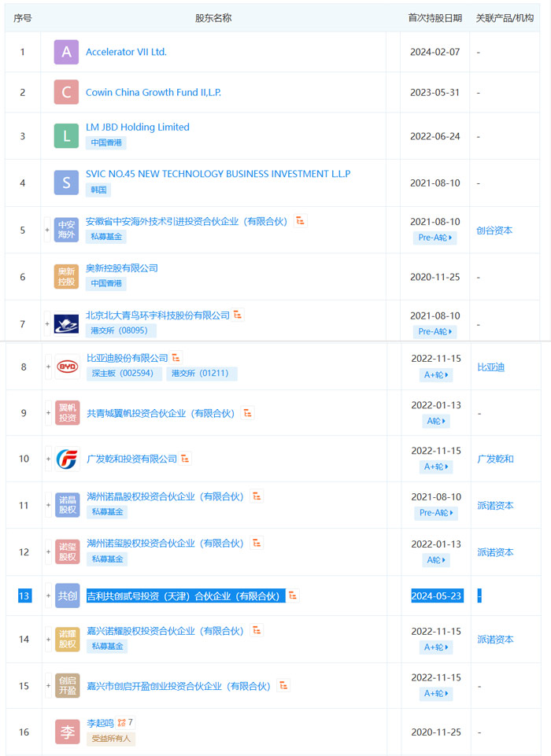Click 港交所 (01211) stock tag
Image resolution: width=551 pixels, height=756 pixels.
point(202,373)
